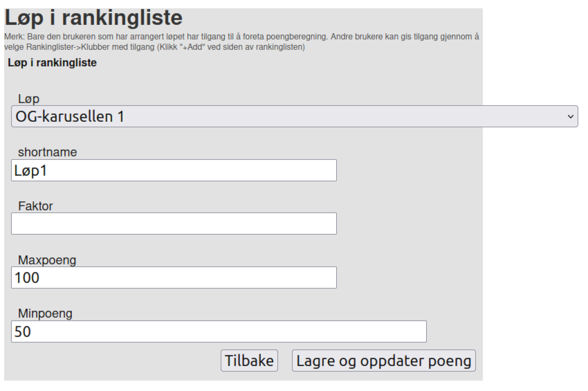Click the Maxpoeng label
The height and width of the screenshot is (391, 588).
(47, 260)
